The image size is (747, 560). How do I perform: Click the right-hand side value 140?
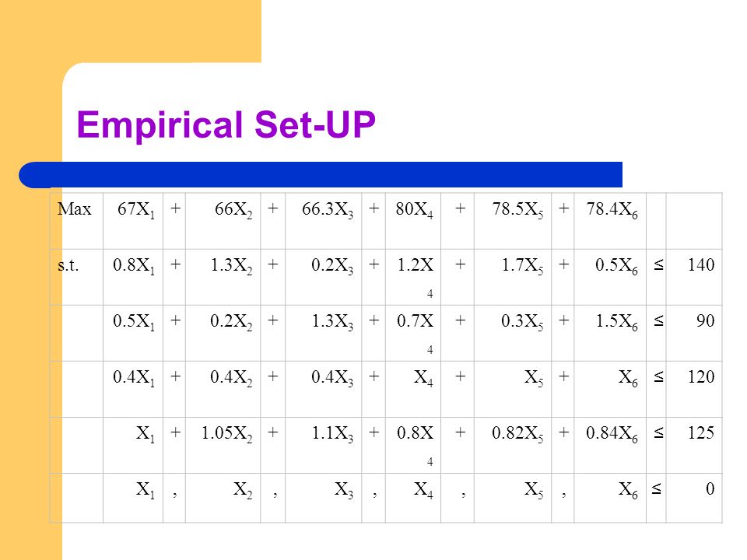coord(701,264)
